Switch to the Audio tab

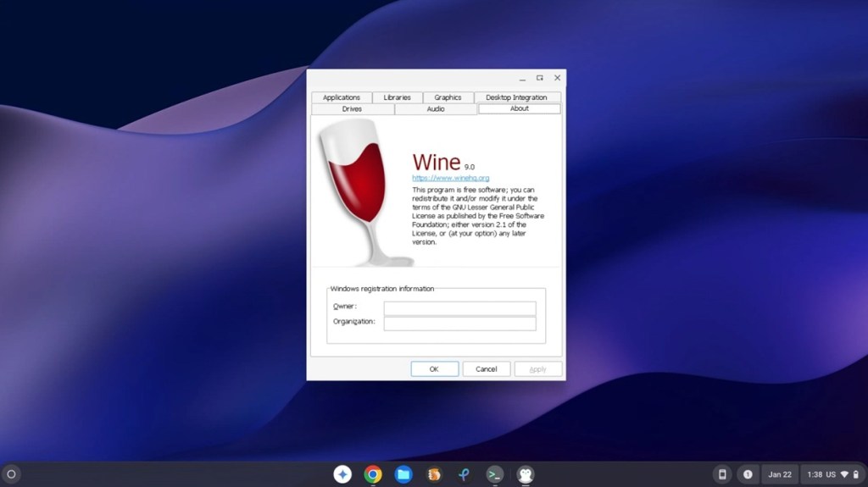436,109
